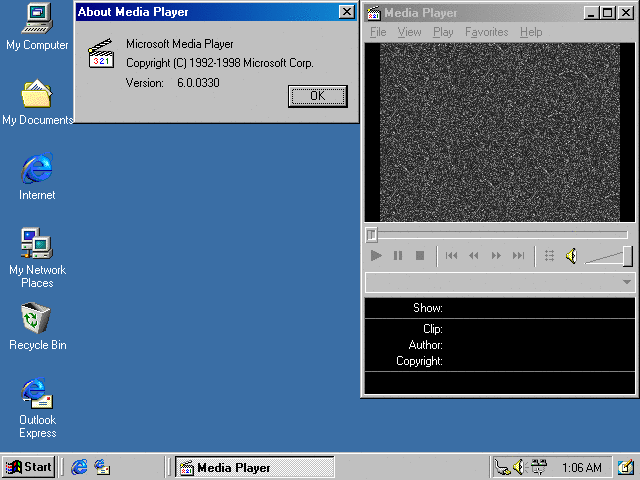Image resolution: width=640 pixels, height=480 pixels.
Task: Open the Favorites menu in Media Player
Action: [x=487, y=32]
